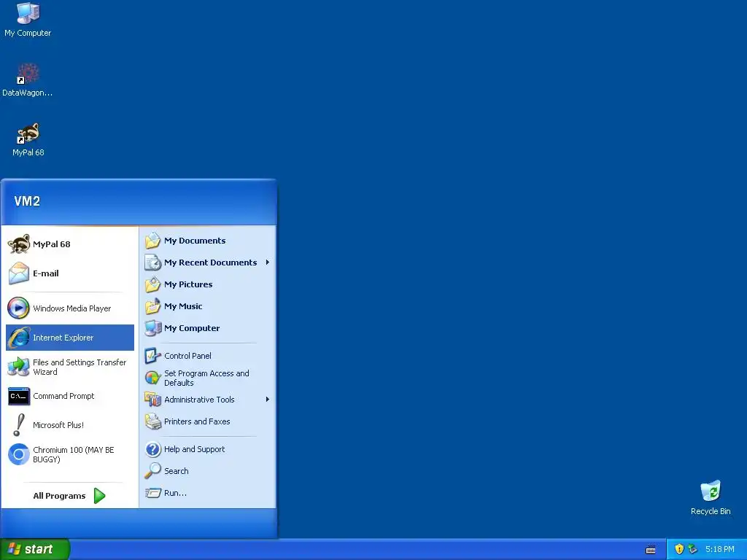The height and width of the screenshot is (560, 747).
Task: Click the on-screen keyboard taskbar icon
Action: (x=651, y=550)
